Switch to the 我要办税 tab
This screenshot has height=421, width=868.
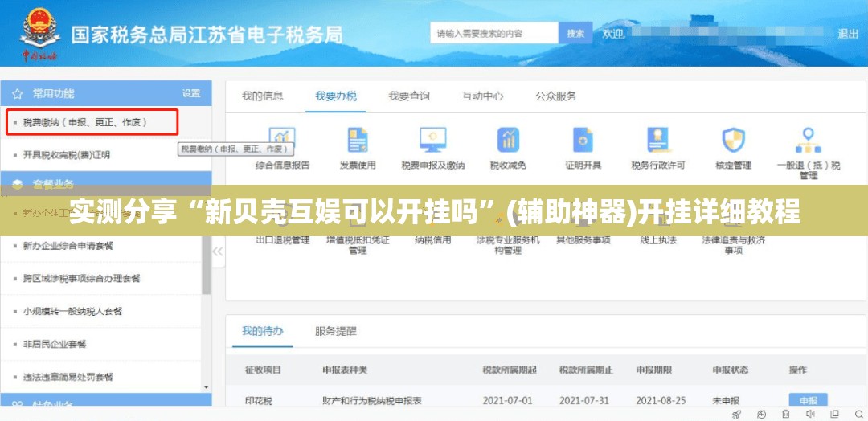pos(336,96)
